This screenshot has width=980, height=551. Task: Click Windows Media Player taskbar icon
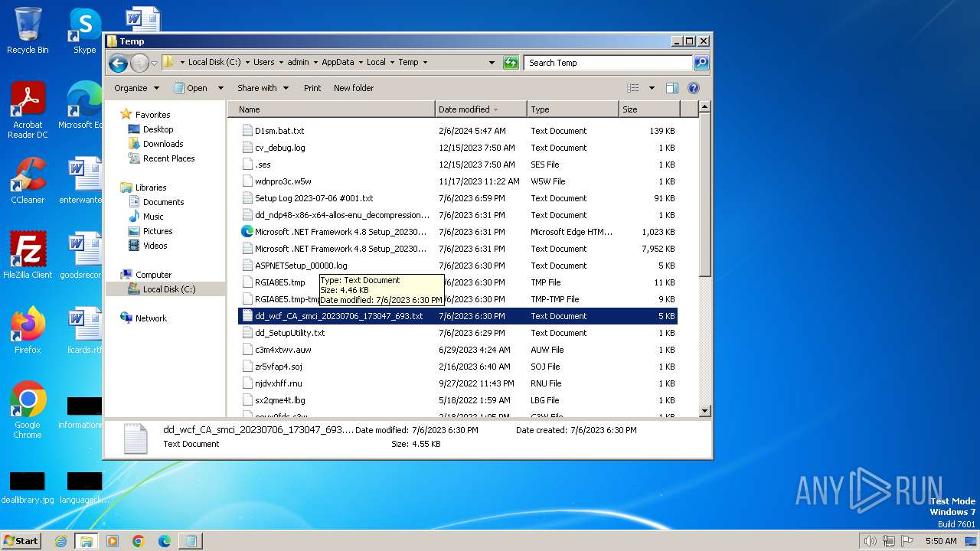113,541
